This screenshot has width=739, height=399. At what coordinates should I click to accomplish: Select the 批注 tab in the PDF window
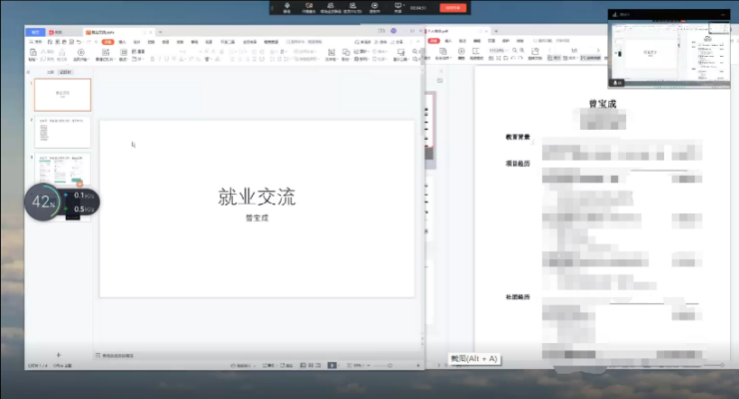tap(463, 41)
